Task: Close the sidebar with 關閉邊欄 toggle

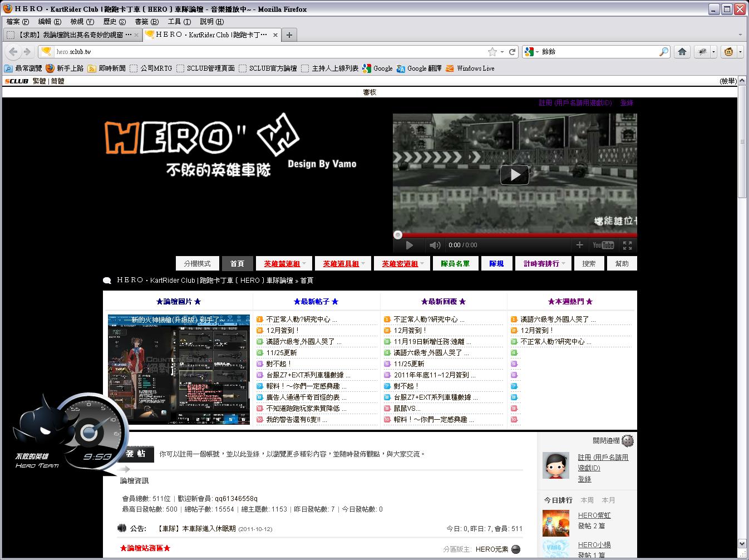Action: coord(627,441)
